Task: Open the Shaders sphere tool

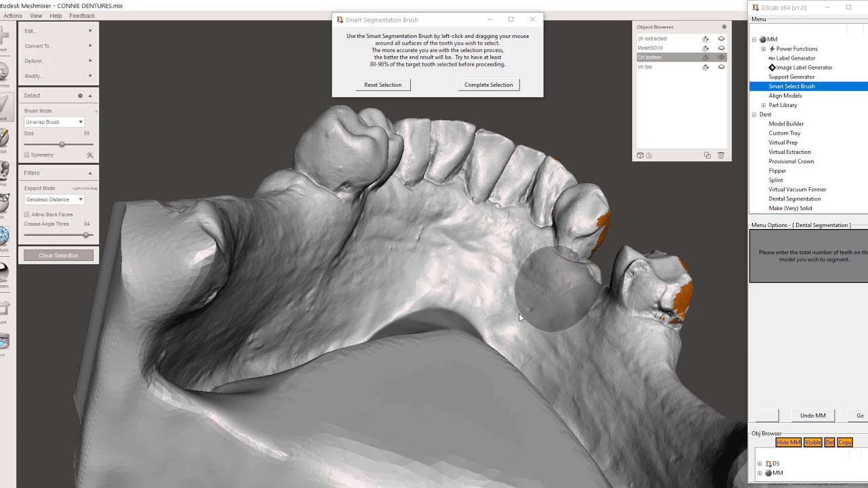Action: tap(3, 274)
